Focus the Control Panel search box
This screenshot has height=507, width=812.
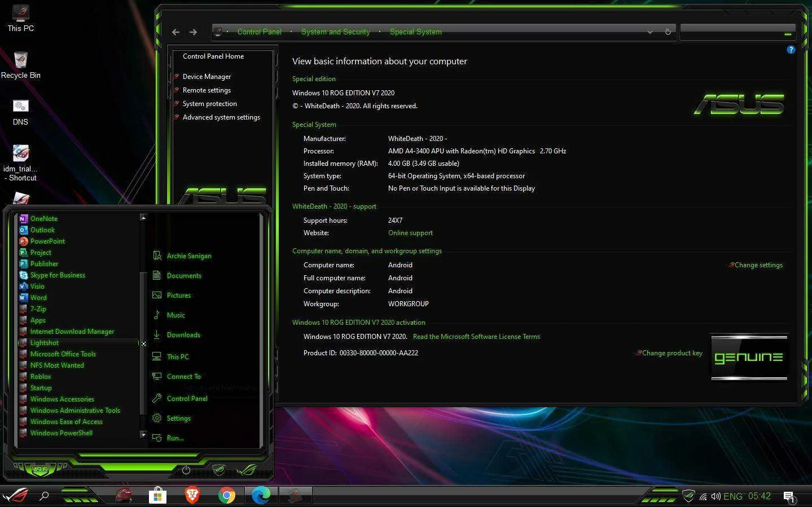click(x=737, y=32)
